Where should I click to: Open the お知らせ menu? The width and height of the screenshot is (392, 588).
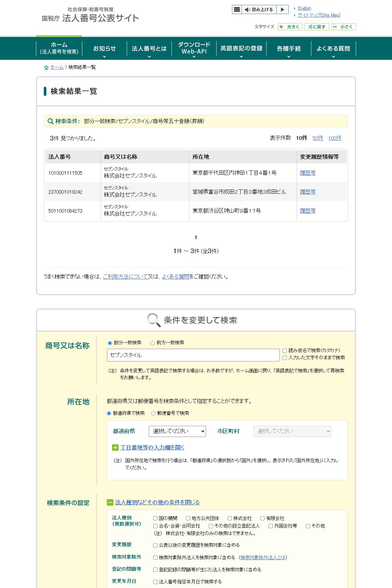coord(105,48)
